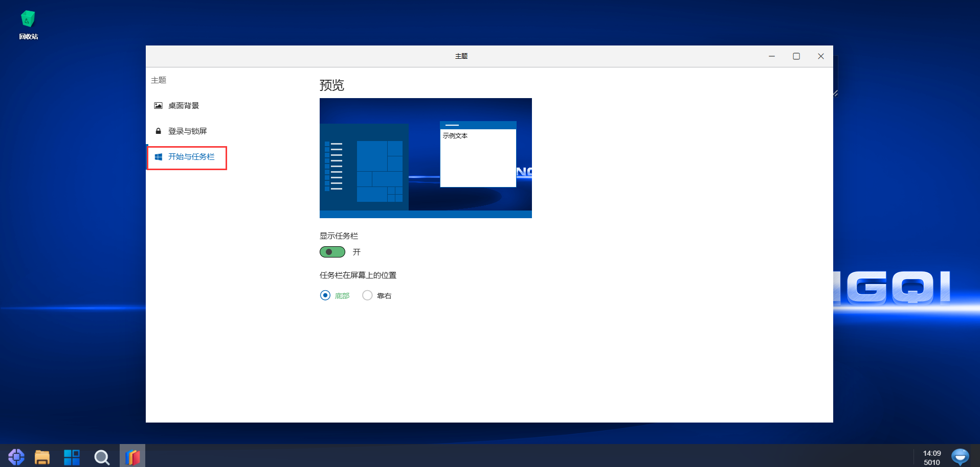Open the 登录与锁屏 settings page

click(x=181, y=131)
